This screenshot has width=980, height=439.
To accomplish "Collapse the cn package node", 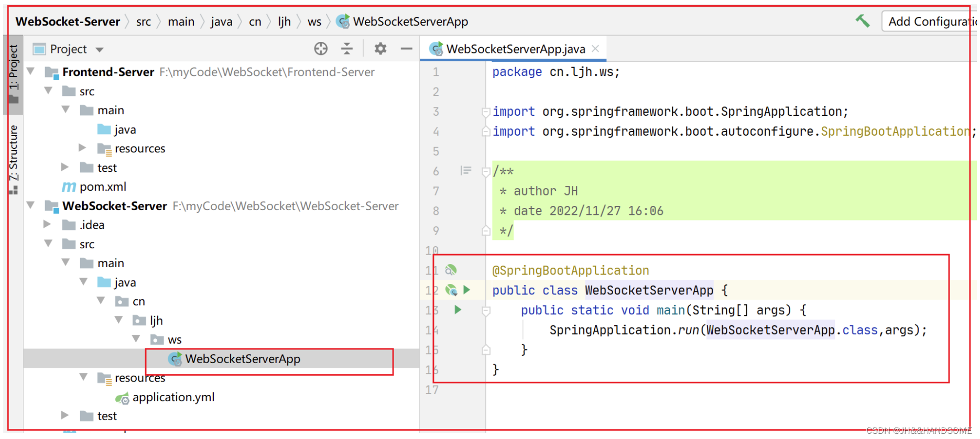I will click(101, 301).
